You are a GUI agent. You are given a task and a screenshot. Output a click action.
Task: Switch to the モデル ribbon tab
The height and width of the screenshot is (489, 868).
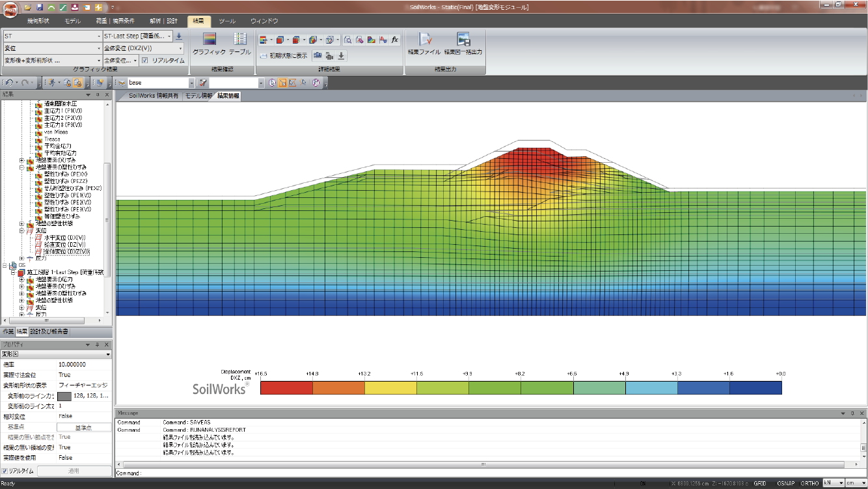point(73,21)
